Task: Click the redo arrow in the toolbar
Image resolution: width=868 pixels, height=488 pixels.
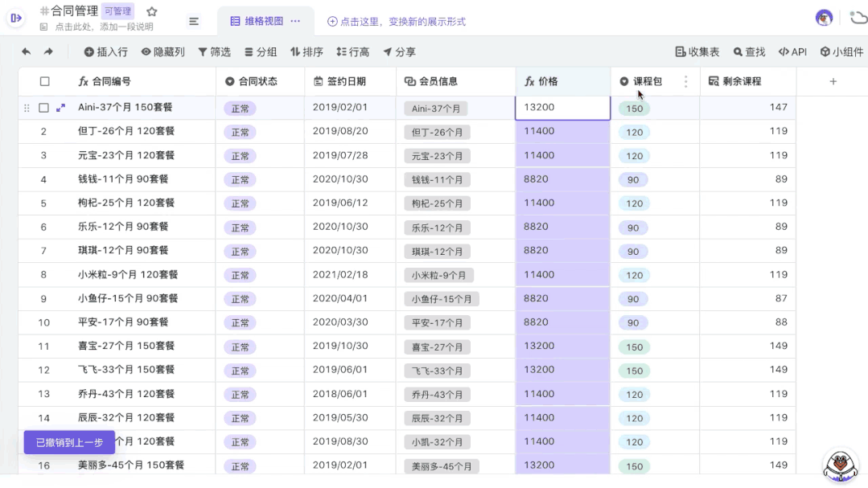Action: click(x=50, y=51)
